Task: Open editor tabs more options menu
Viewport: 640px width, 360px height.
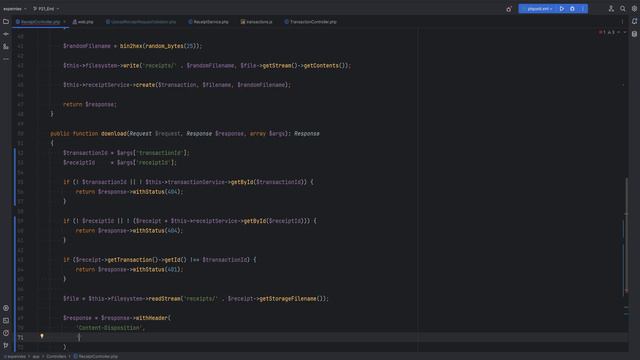Action: coord(622,22)
